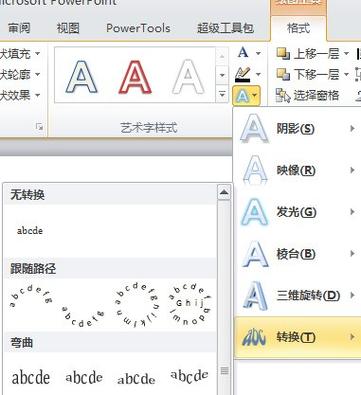Click the 3D rotation A icon

pyautogui.click(x=255, y=295)
